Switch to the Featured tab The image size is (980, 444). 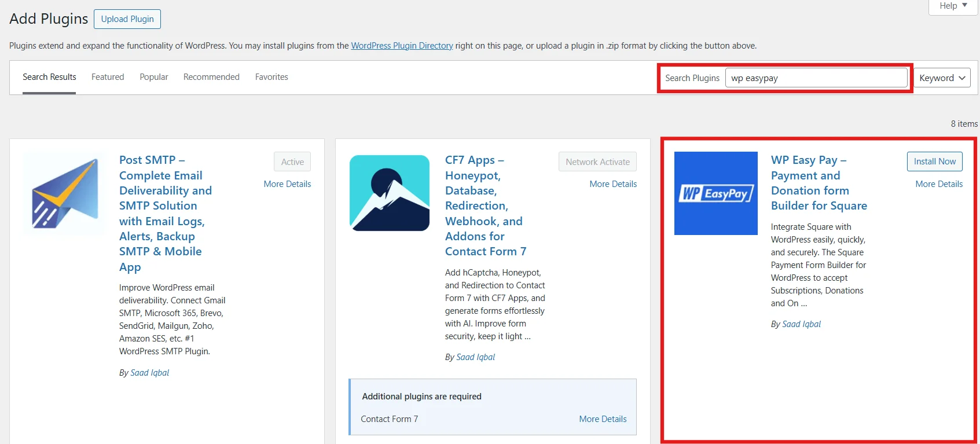coord(108,77)
